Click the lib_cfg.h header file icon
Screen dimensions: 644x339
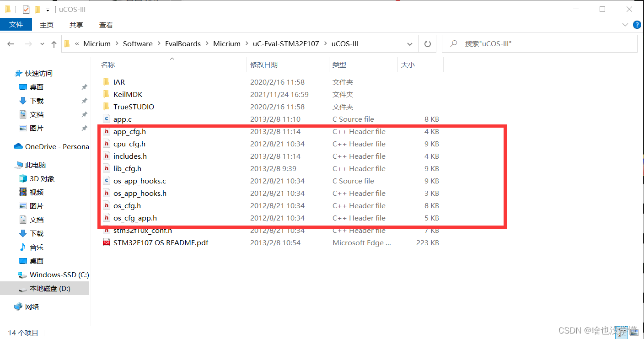(x=107, y=168)
